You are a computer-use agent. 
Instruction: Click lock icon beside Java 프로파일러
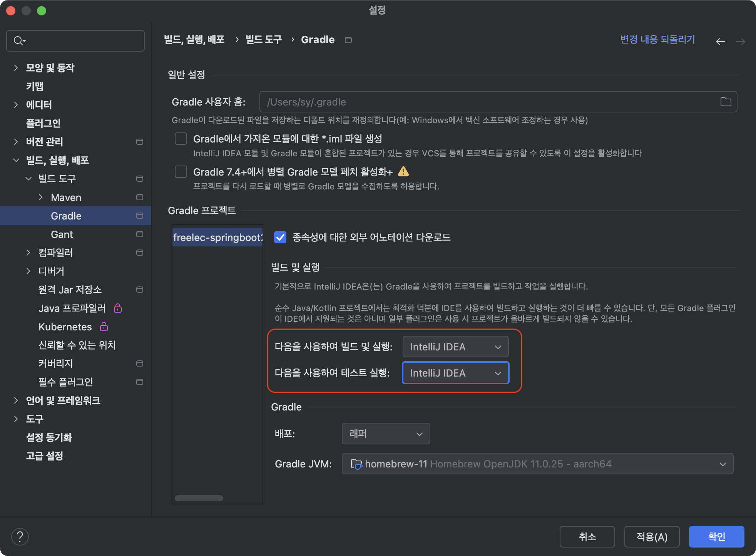pos(118,308)
